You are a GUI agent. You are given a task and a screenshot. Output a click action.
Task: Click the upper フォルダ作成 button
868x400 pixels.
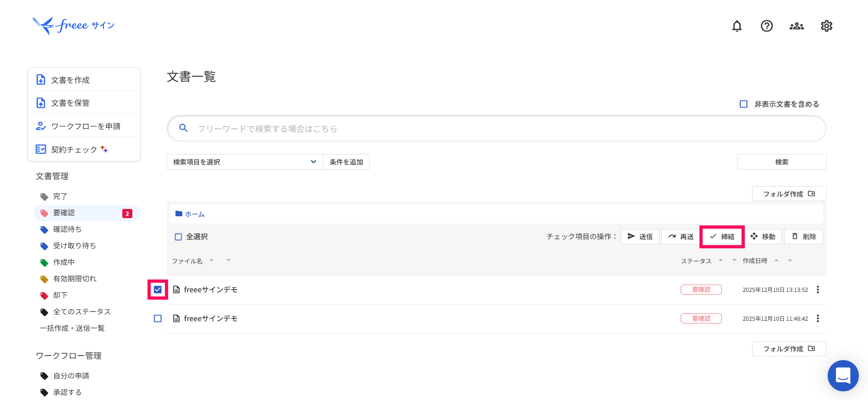coord(789,194)
